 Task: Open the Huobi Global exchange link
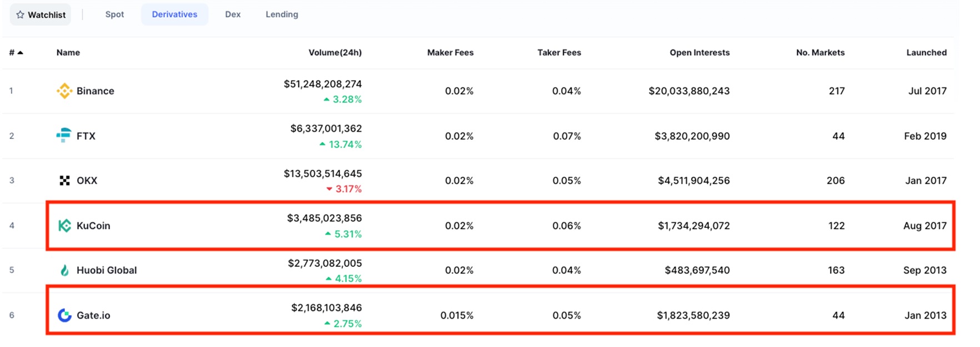tap(107, 270)
